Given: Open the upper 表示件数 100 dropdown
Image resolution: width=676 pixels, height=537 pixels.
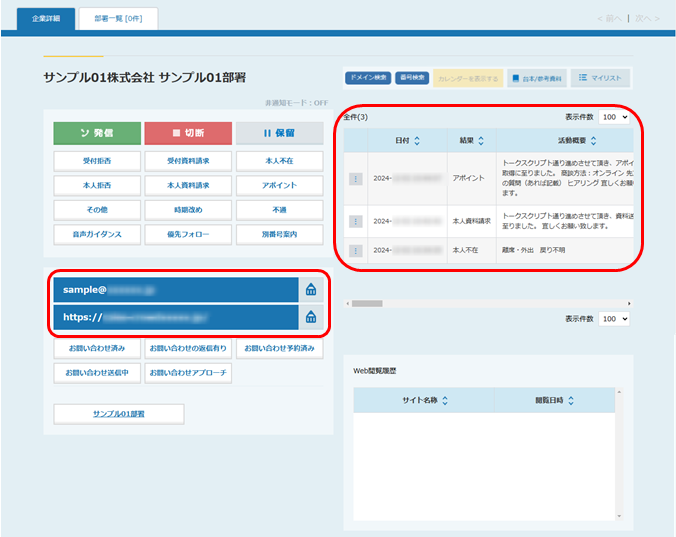Looking at the screenshot, I should pyautogui.click(x=613, y=117).
